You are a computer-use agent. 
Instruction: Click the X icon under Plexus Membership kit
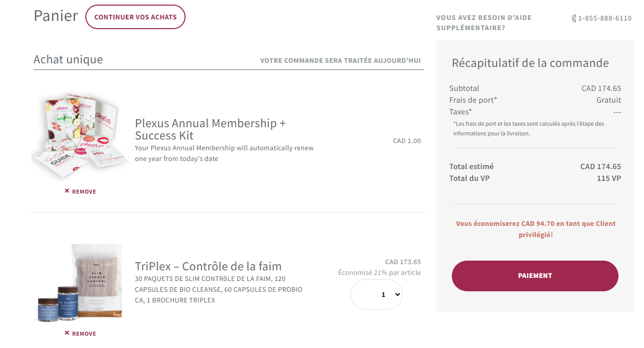[x=67, y=191]
